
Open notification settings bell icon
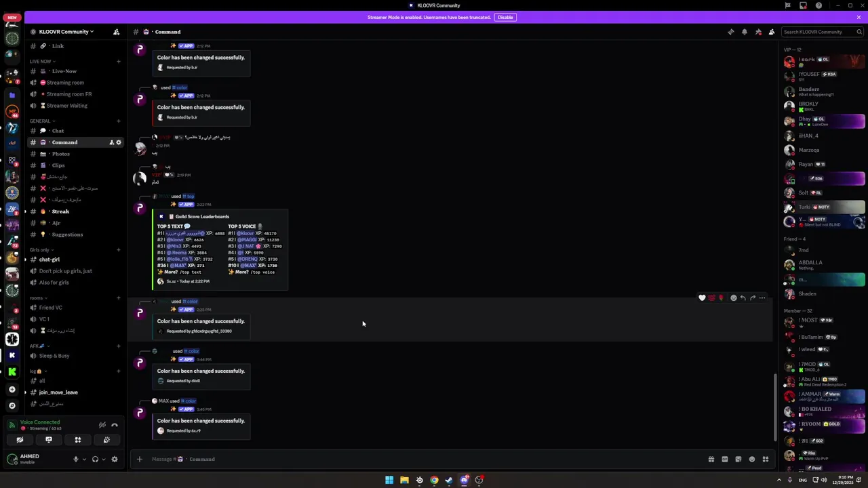[x=744, y=32]
